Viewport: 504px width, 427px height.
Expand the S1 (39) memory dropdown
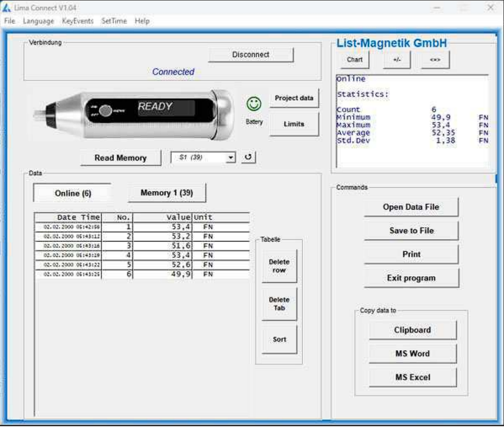click(x=231, y=158)
